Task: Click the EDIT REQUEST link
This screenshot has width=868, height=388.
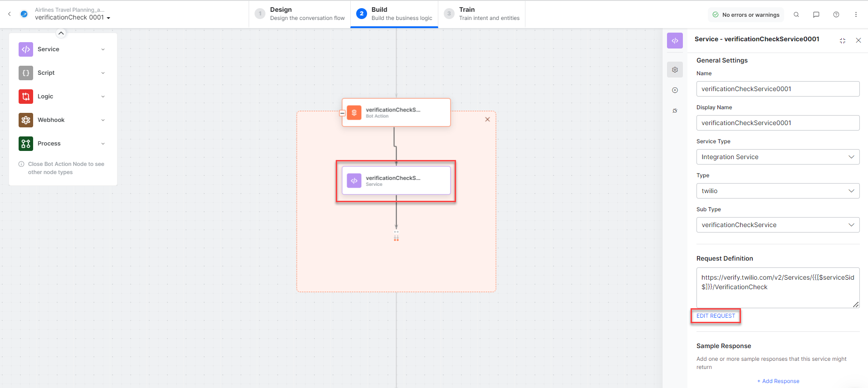Action: coord(716,316)
